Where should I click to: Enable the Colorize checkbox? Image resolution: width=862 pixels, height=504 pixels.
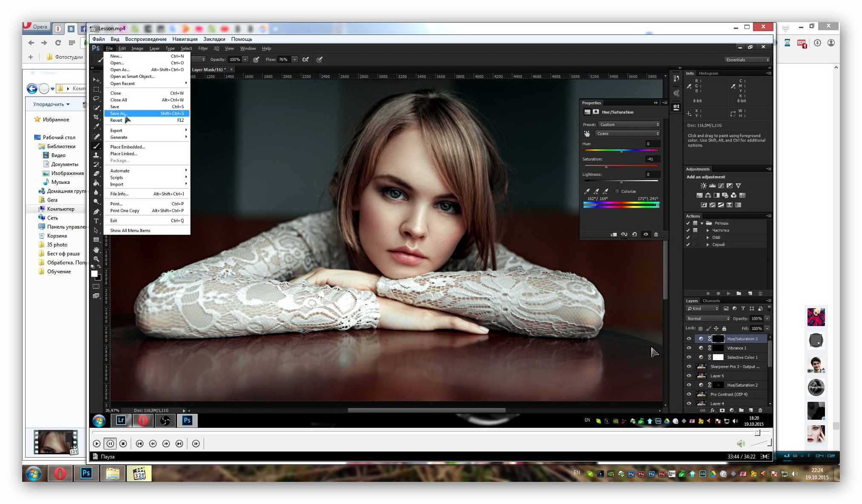[x=617, y=192]
